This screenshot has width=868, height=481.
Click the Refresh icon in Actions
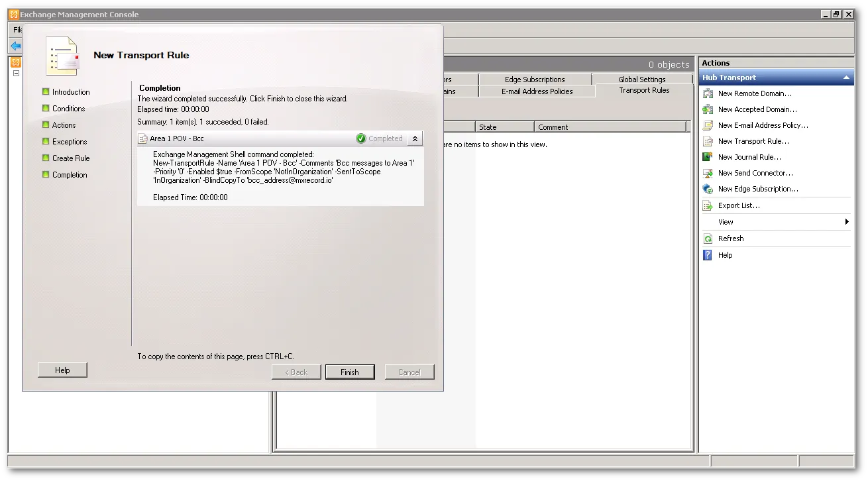pyautogui.click(x=708, y=239)
